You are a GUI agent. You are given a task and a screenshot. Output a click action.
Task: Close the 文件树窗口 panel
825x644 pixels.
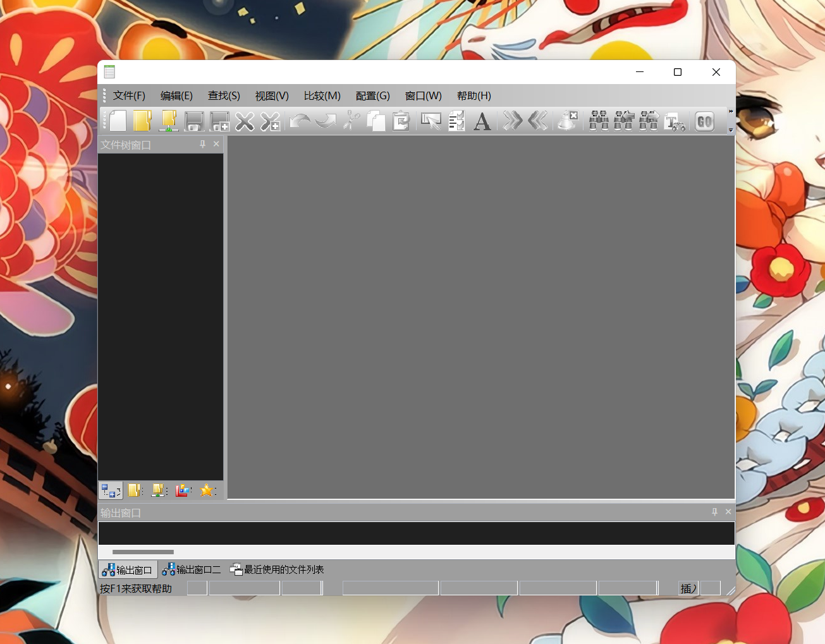coord(216,144)
